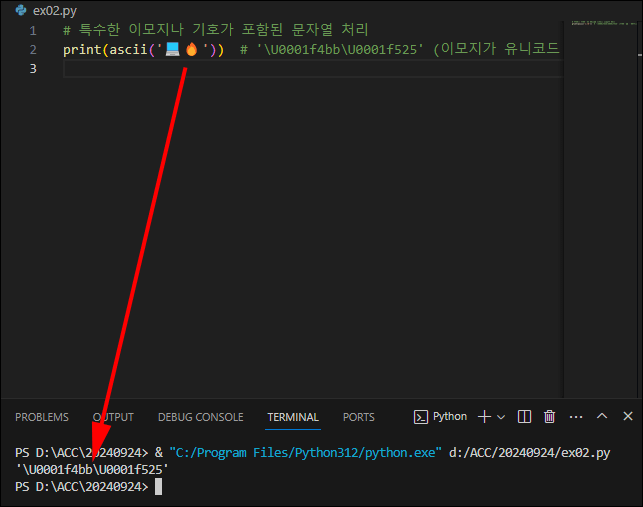
Task: Click the fire emoji in the string
Action: pos(192,50)
